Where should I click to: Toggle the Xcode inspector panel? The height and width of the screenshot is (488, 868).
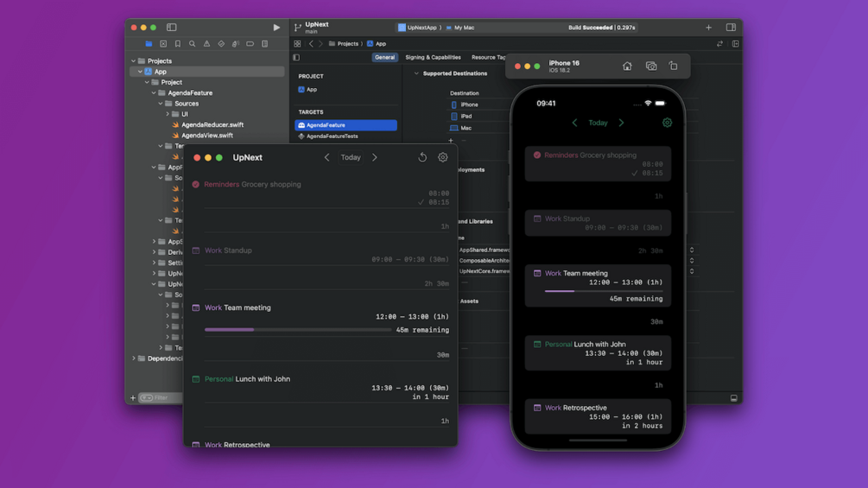coord(731,27)
